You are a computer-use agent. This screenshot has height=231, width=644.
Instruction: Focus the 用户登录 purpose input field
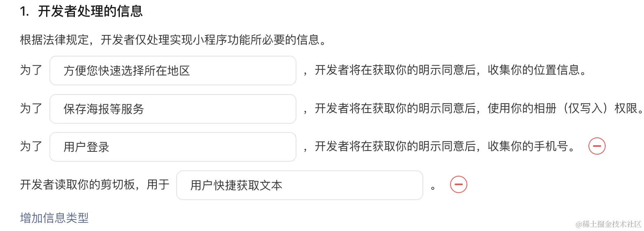click(173, 147)
